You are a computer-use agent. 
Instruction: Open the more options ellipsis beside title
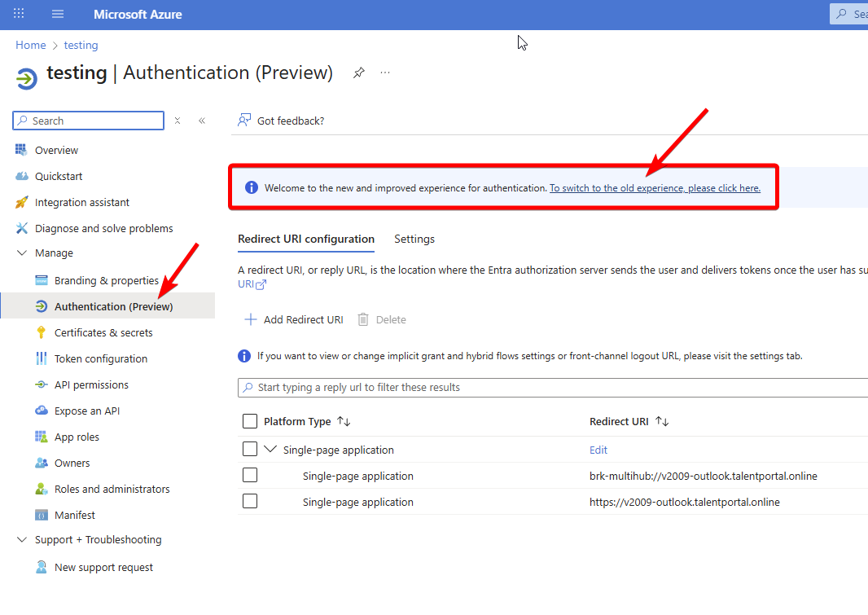tap(385, 72)
